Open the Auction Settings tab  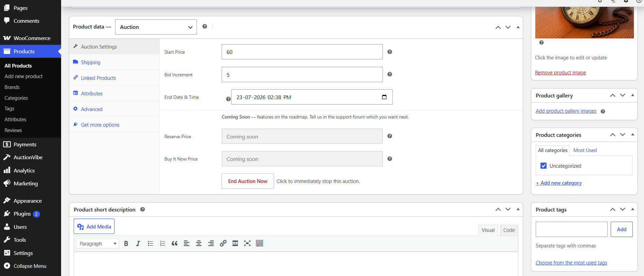pyautogui.click(x=114, y=47)
